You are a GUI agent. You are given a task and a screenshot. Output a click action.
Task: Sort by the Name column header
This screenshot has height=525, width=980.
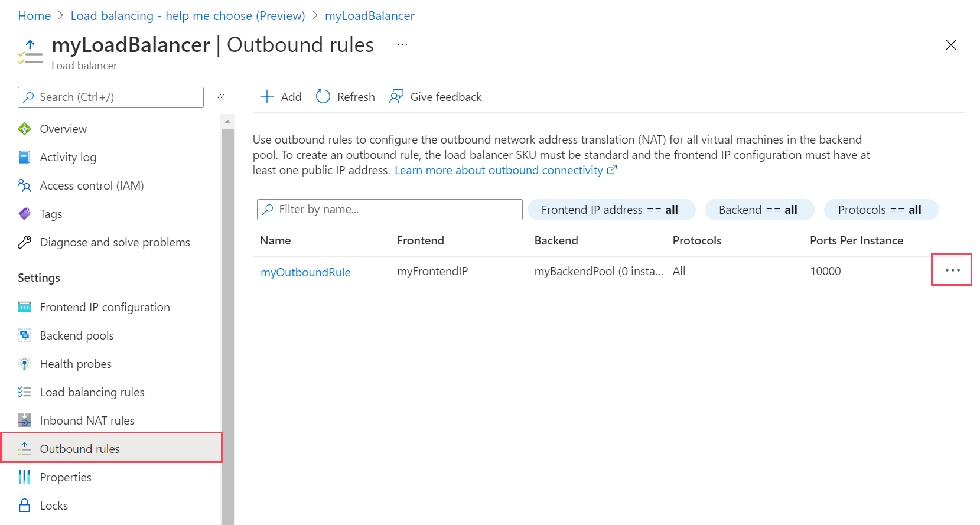[x=275, y=240]
